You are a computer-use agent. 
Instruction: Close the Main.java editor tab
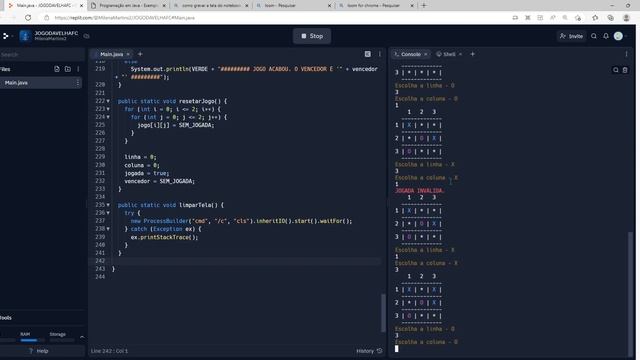[x=128, y=54]
